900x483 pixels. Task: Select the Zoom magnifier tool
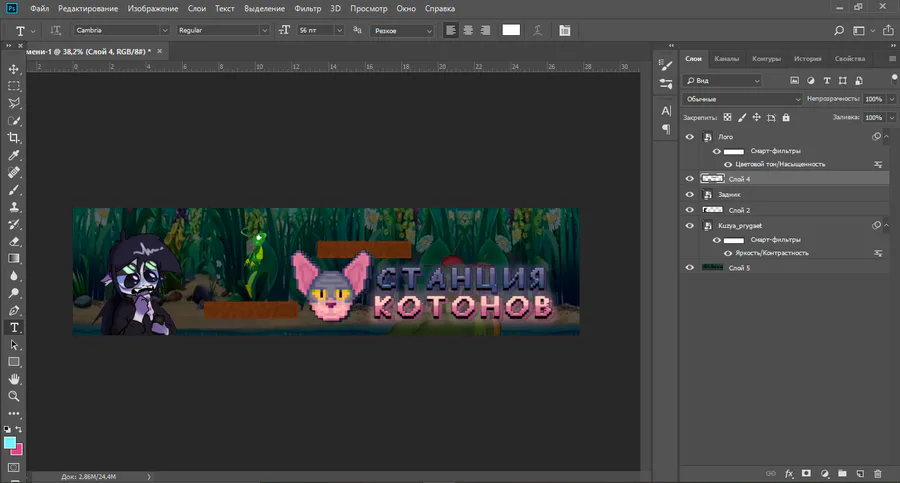tap(14, 396)
